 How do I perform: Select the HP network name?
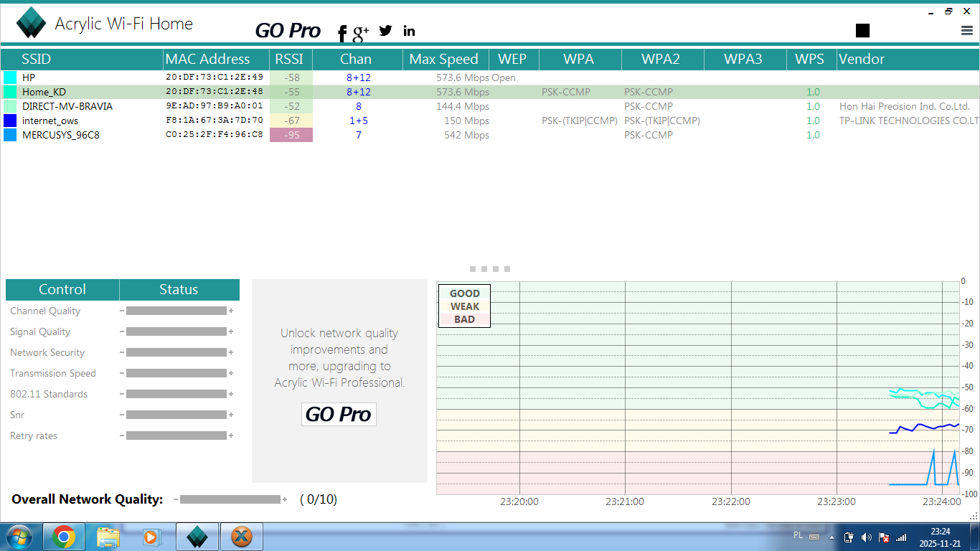click(29, 77)
